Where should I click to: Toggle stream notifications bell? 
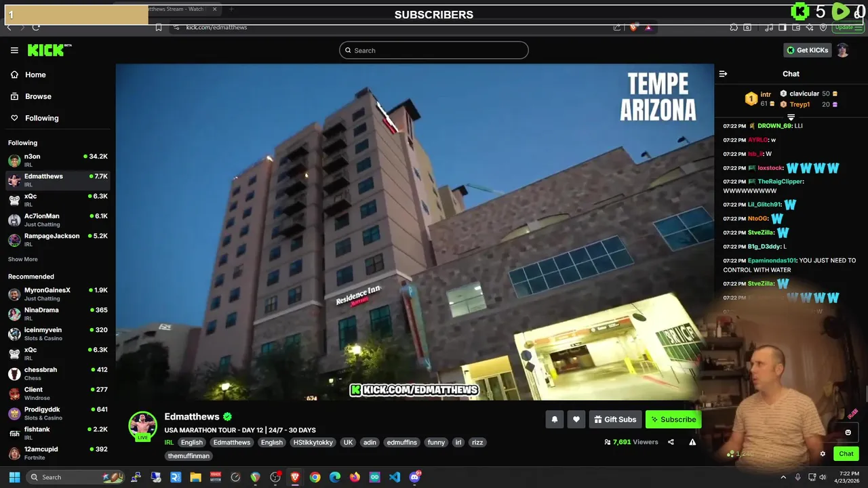point(554,420)
